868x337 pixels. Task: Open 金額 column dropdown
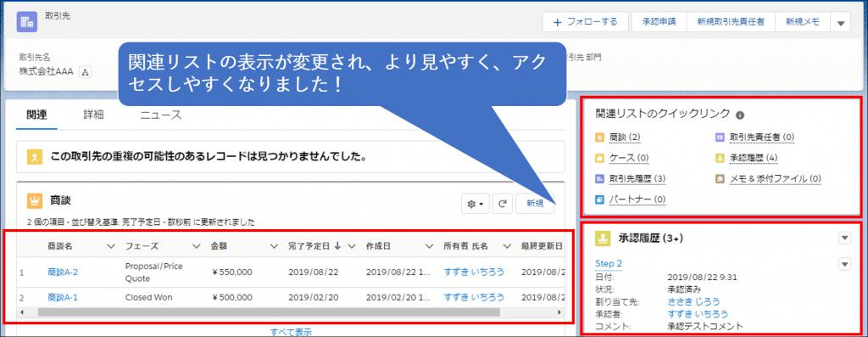tap(274, 246)
